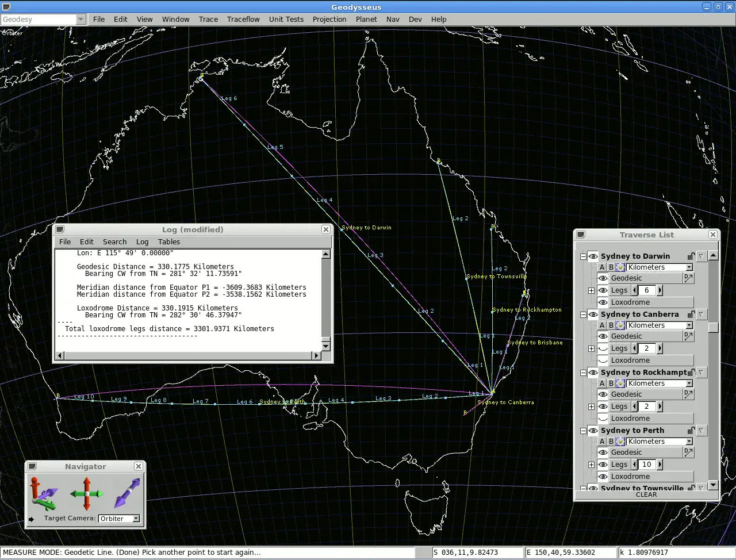This screenshot has height=560, width=736.
Task: Expand the Legs node of Sydney to Perth
Action: click(591, 465)
